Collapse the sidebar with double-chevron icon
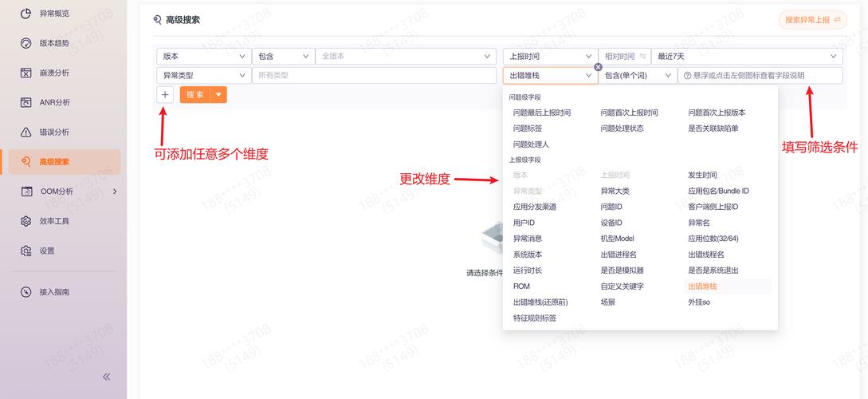 (x=106, y=377)
